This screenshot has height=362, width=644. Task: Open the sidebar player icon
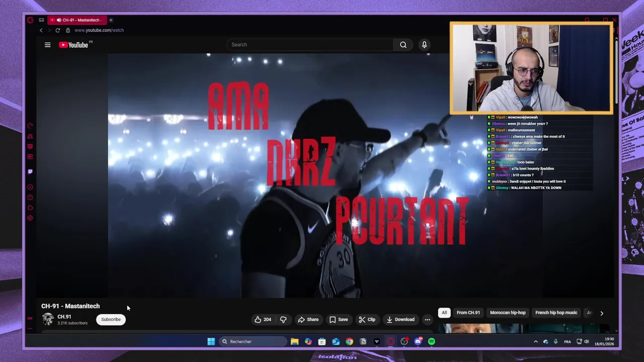(x=30, y=187)
